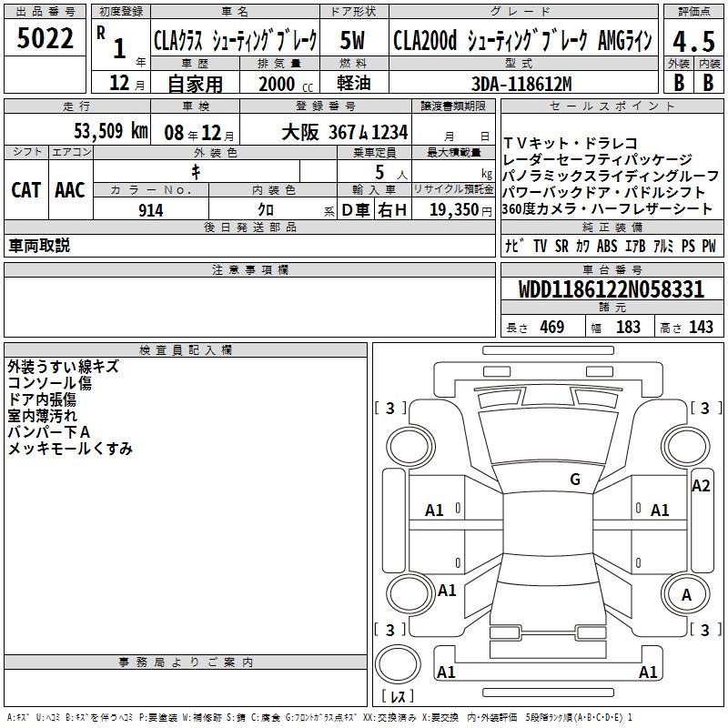728x728 pixels.
Task: Click fuel type 軽油
Action: [354, 83]
